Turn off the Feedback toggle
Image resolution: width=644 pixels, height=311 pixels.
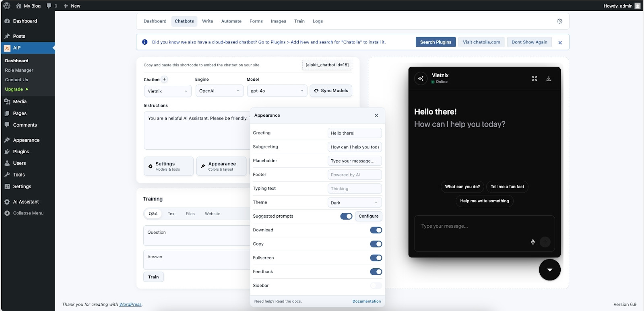pyautogui.click(x=376, y=272)
